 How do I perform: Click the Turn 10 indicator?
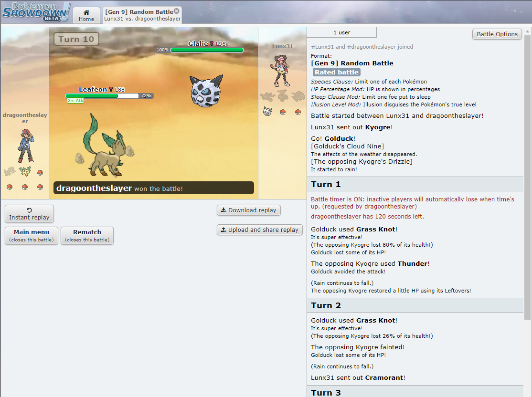click(76, 39)
